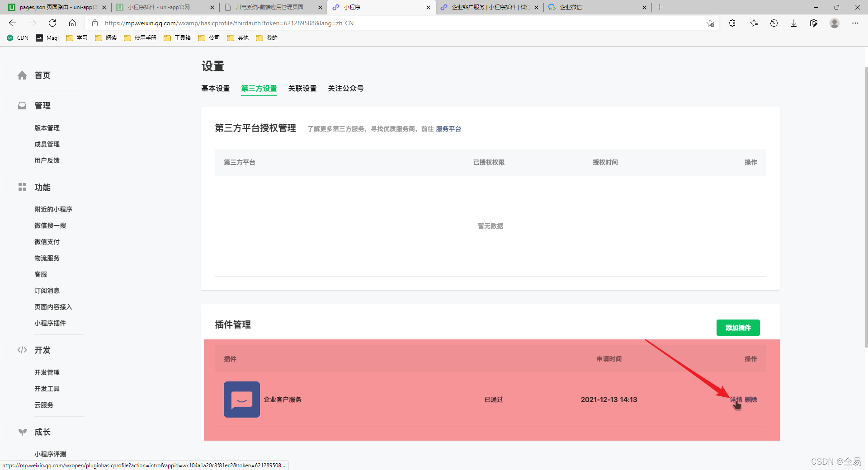Open 小程序插件 in the sidebar

50,323
